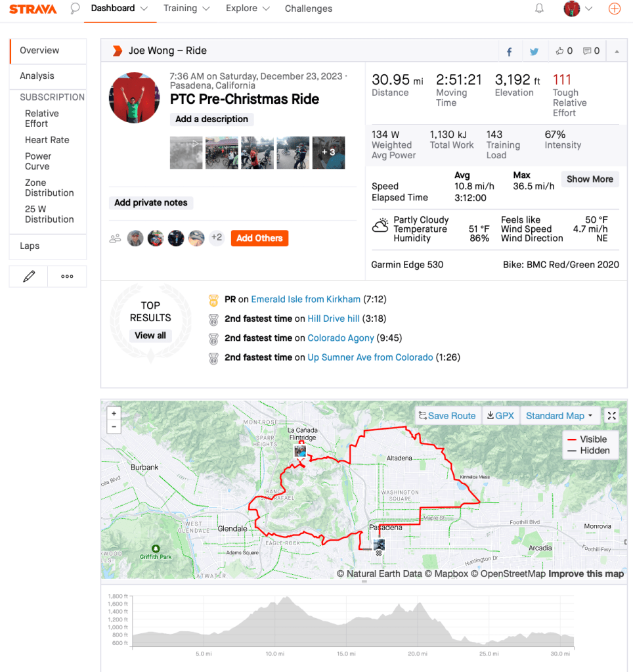The height and width of the screenshot is (672, 633).
Task: Zoom out on the route map
Action: 114,427
